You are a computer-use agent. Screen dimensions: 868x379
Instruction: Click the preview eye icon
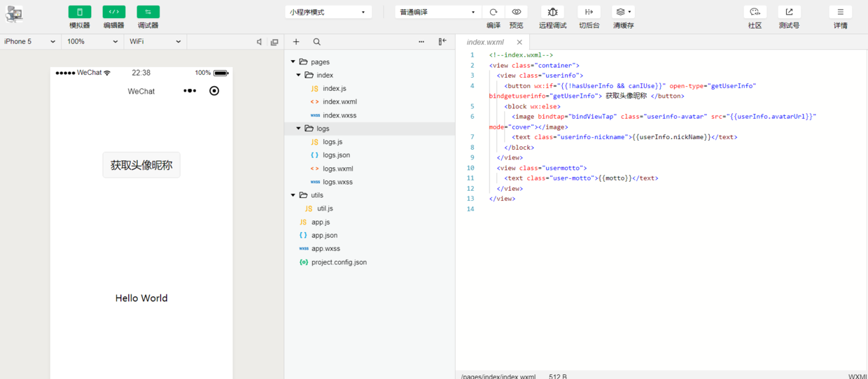coord(517,12)
